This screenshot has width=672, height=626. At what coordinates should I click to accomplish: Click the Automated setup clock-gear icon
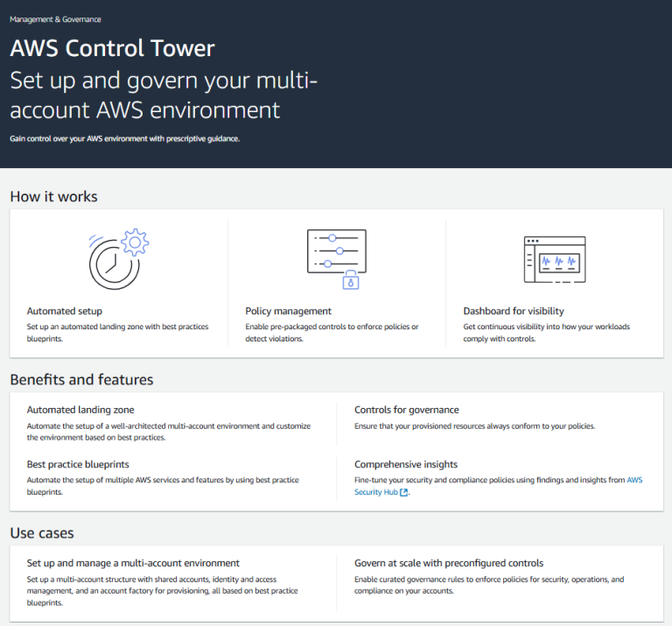[119, 259]
